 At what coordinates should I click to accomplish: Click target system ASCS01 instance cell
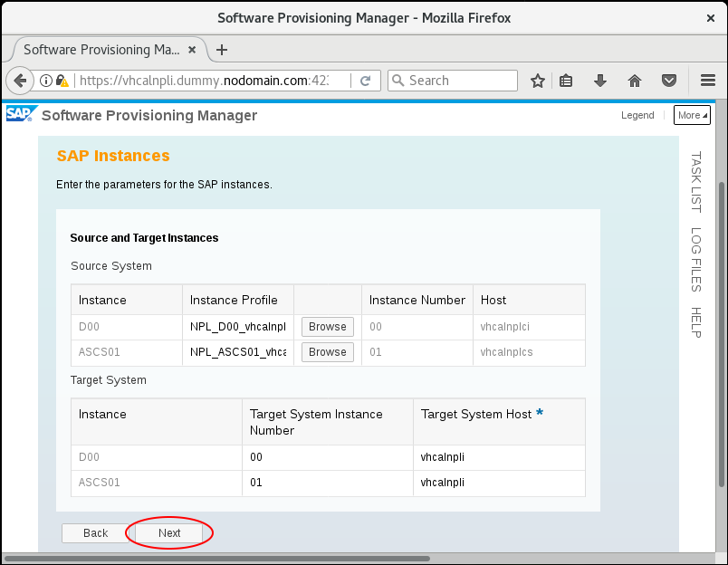coord(157,483)
